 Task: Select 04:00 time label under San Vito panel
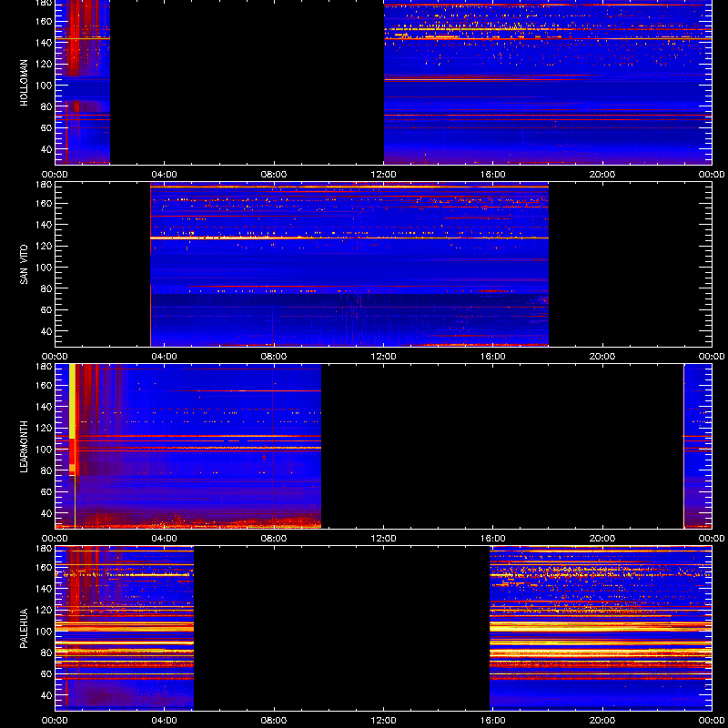[x=165, y=357]
